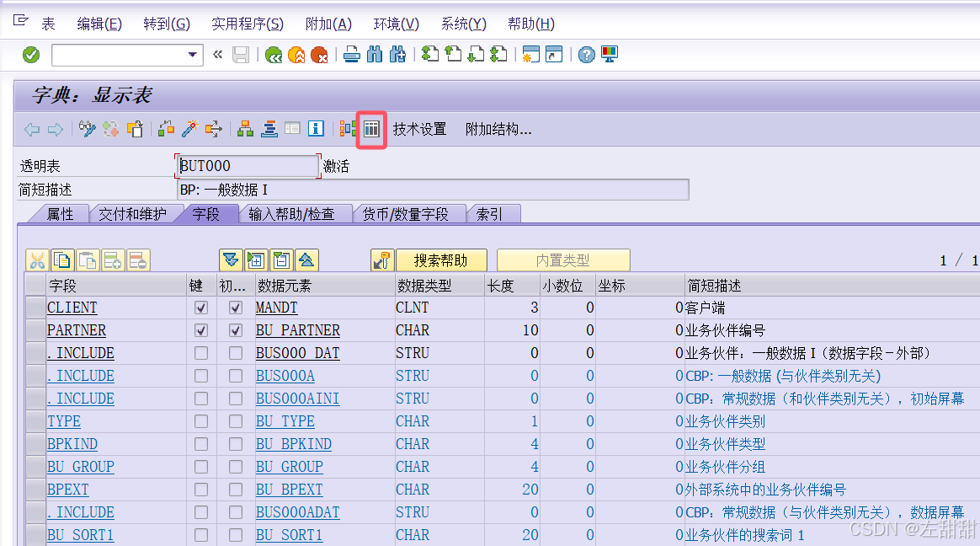Click the Find binoculars icon
Image resolution: width=980 pixels, height=546 pixels.
375,55
